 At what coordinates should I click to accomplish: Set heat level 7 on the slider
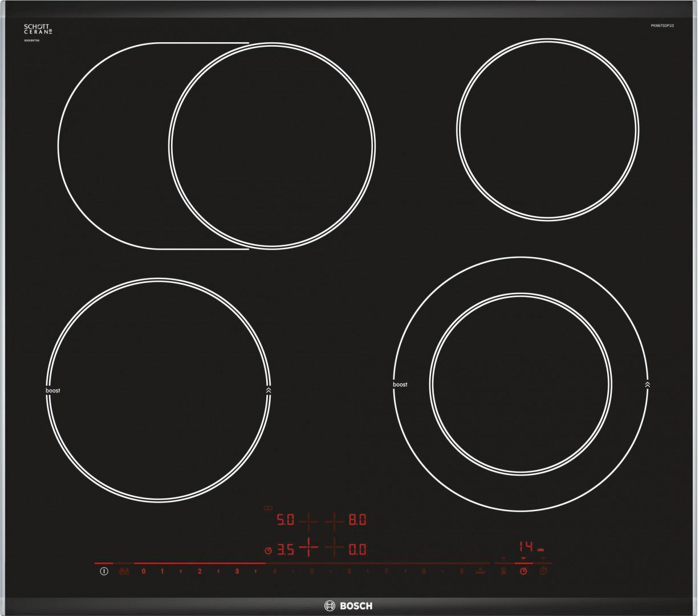click(386, 571)
